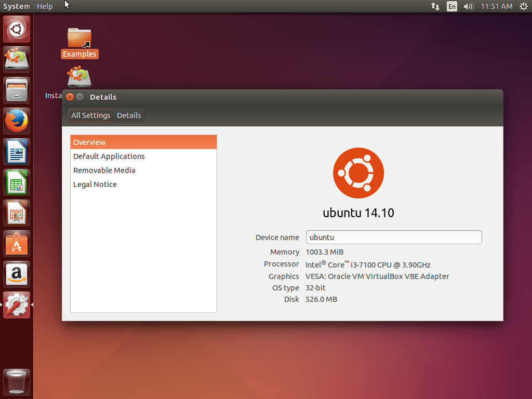Click the OS type value 32-bit

315,288
